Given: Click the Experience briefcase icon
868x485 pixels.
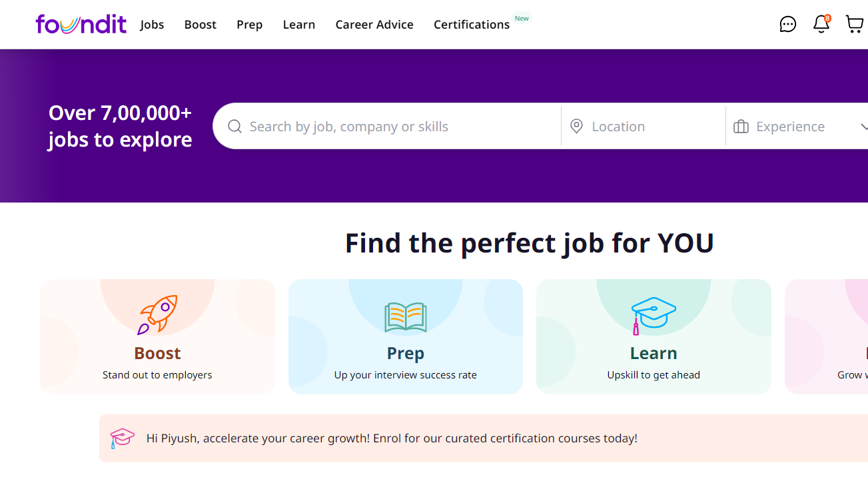Looking at the screenshot, I should pyautogui.click(x=741, y=127).
